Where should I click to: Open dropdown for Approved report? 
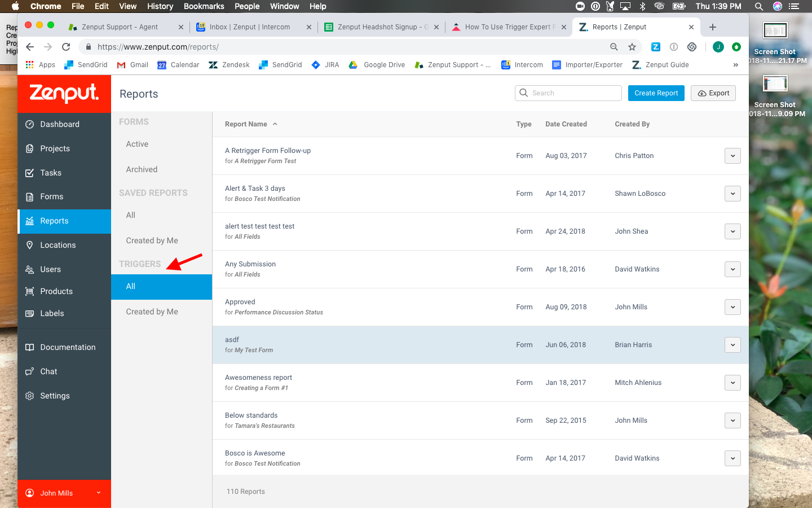(732, 307)
